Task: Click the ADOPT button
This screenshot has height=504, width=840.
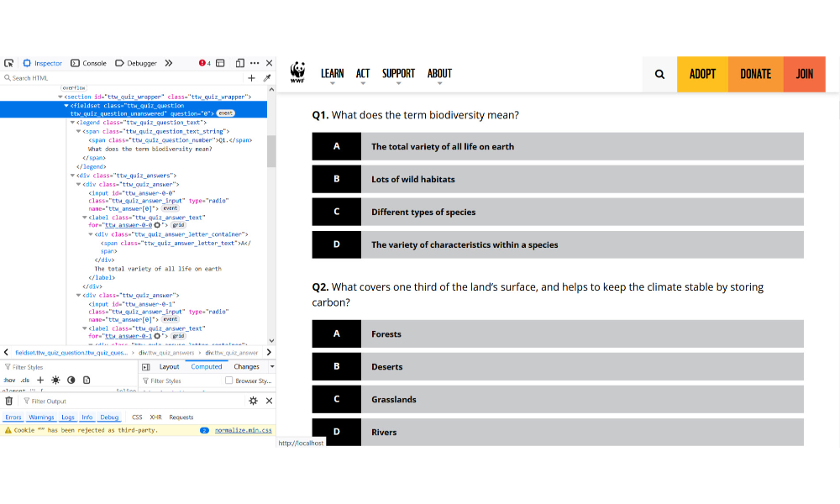Action: click(x=702, y=75)
